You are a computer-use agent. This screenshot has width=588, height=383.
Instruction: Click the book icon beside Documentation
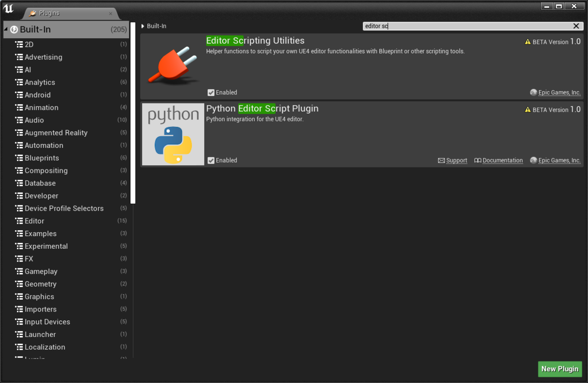click(478, 160)
